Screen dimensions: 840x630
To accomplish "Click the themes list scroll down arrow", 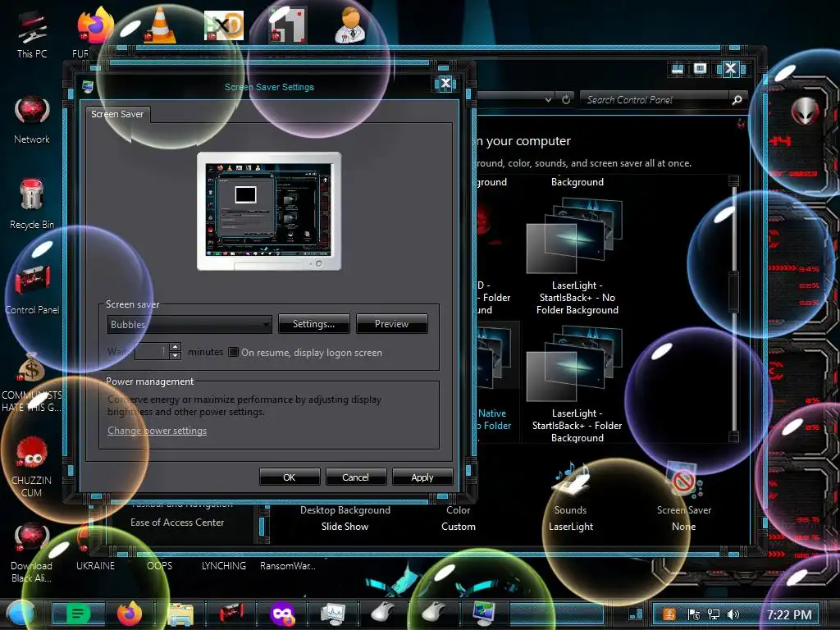I will (734, 437).
